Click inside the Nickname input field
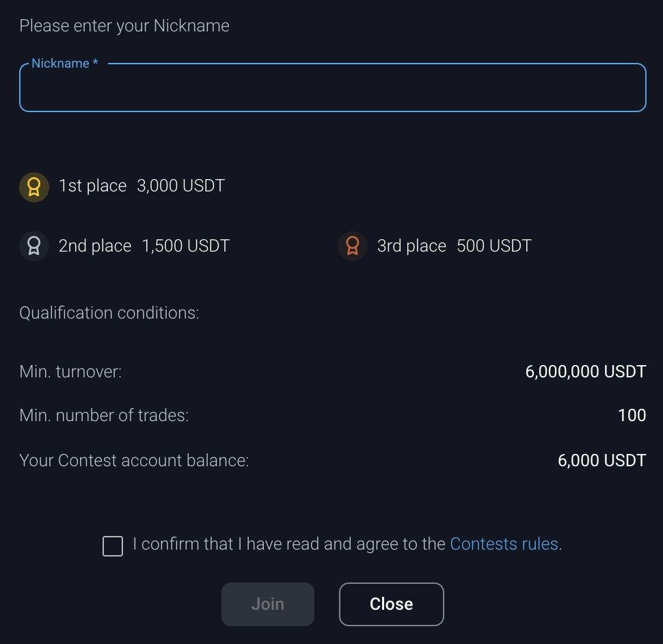This screenshot has width=663, height=644. [x=333, y=88]
